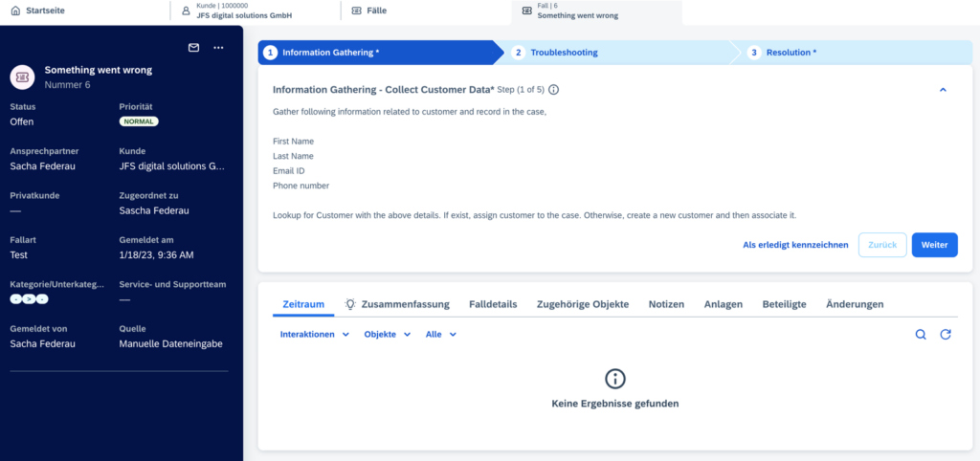Click the info icon beside Step 1 of 5
The width and height of the screenshot is (980, 461).
click(553, 90)
